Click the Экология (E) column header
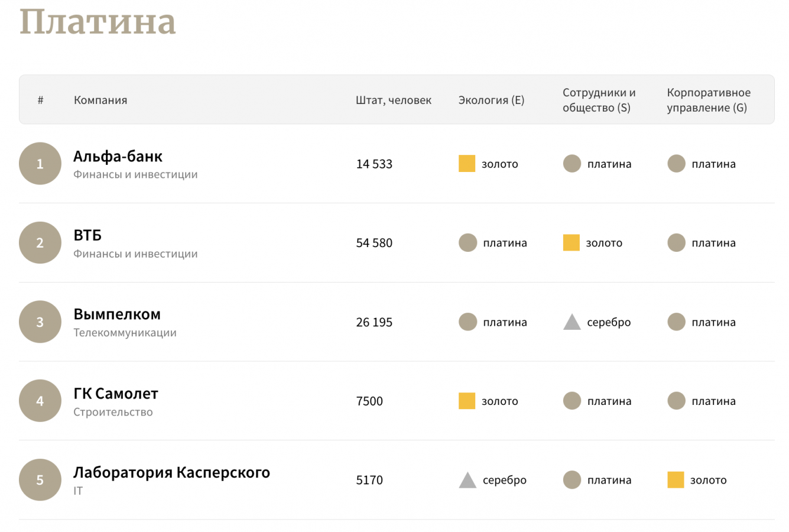 pyautogui.click(x=491, y=100)
